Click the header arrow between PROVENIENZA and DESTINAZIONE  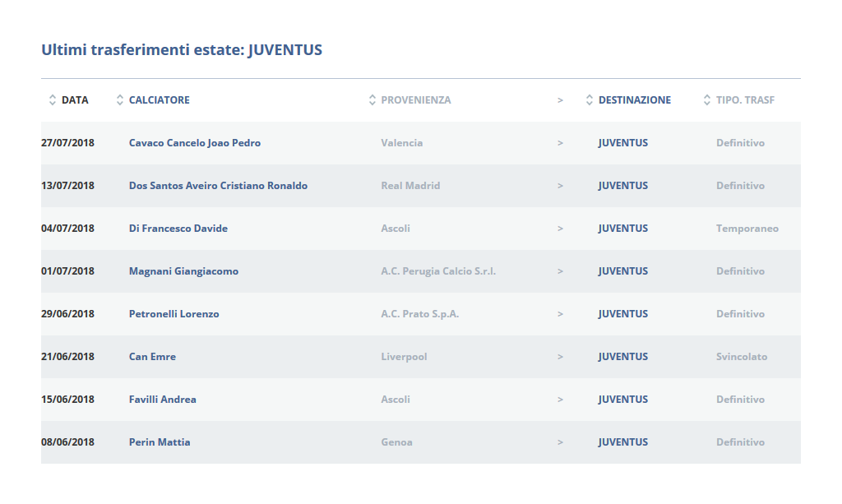point(560,100)
